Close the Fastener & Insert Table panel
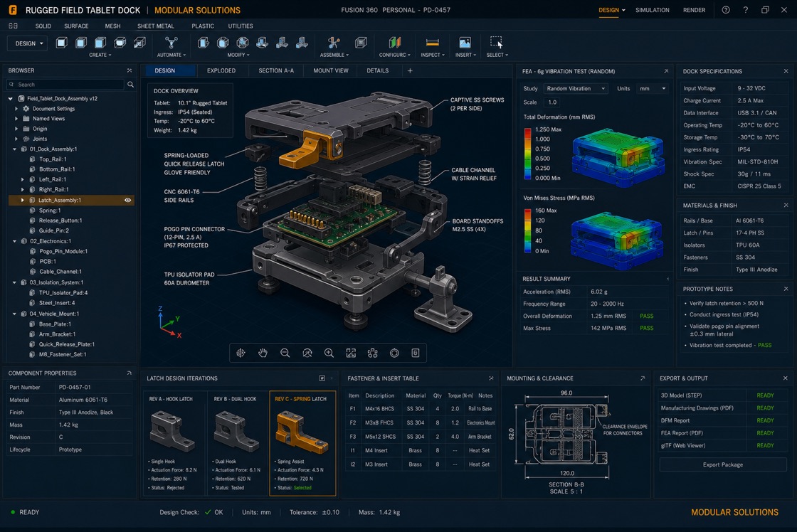 click(491, 378)
